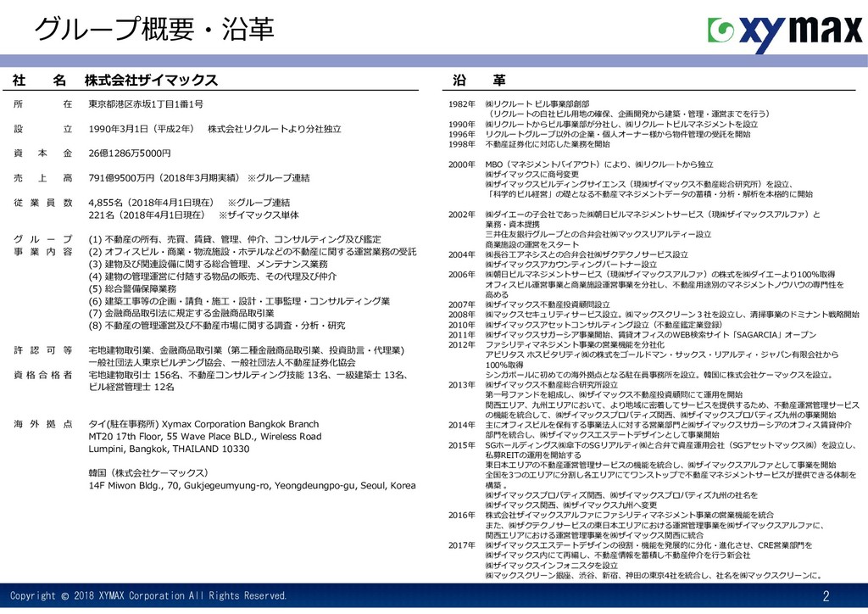
Task: Click the line 宅地建物取引士 156名
Action: click(x=248, y=375)
